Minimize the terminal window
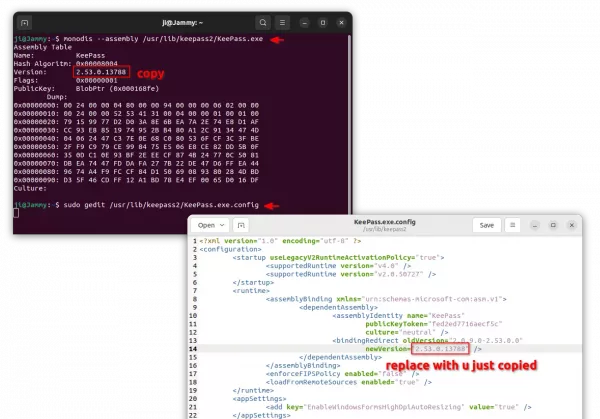Viewport: 600px width, 419px height. click(x=305, y=23)
